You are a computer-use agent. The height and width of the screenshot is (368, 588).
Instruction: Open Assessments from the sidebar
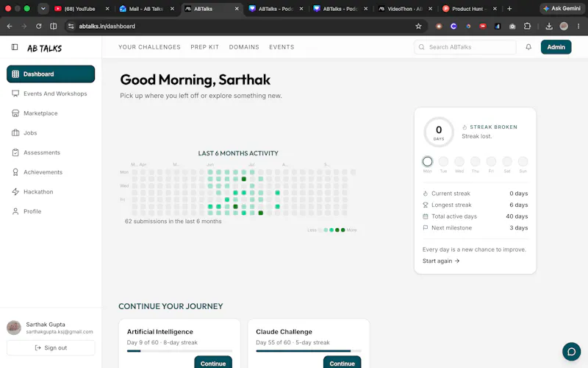pyautogui.click(x=51, y=152)
